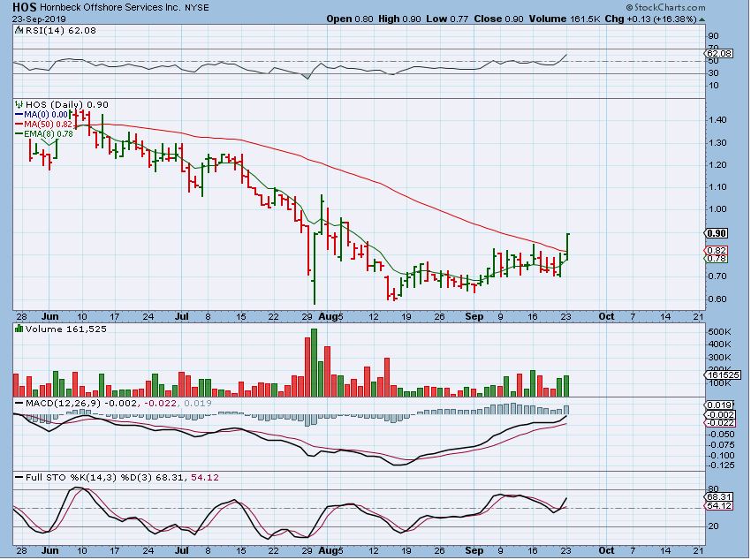Click the MACD(12,26,9) label
The height and width of the screenshot is (560, 751).
[64, 404]
